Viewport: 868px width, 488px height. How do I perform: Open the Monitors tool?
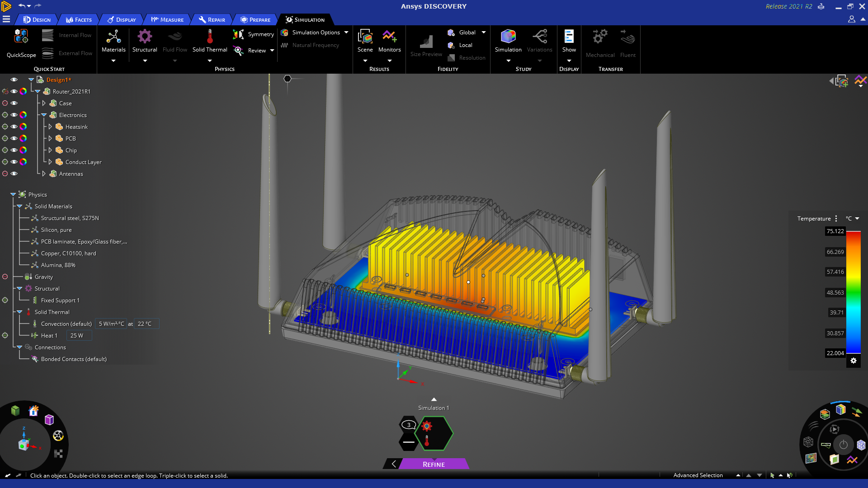click(x=389, y=37)
